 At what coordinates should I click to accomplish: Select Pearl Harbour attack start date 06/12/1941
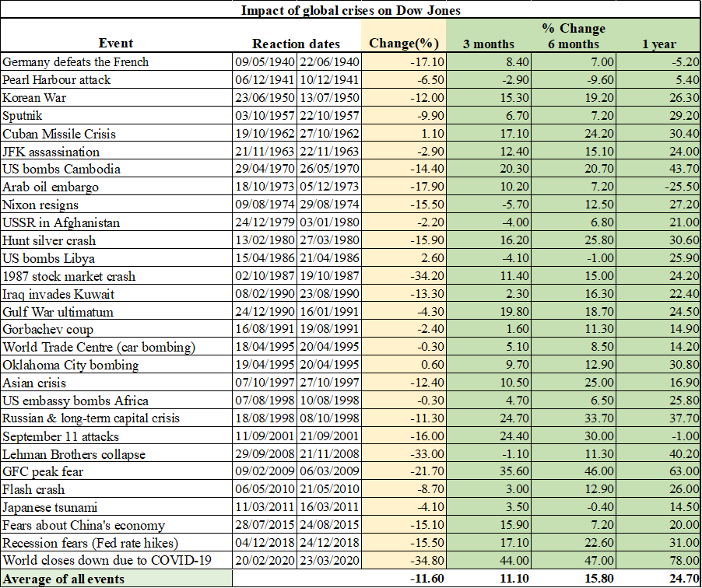tap(265, 79)
